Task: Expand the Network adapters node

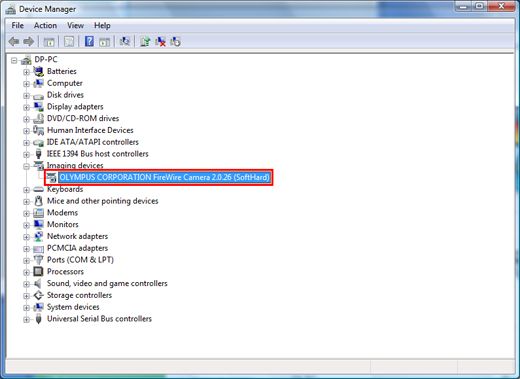Action: point(26,237)
